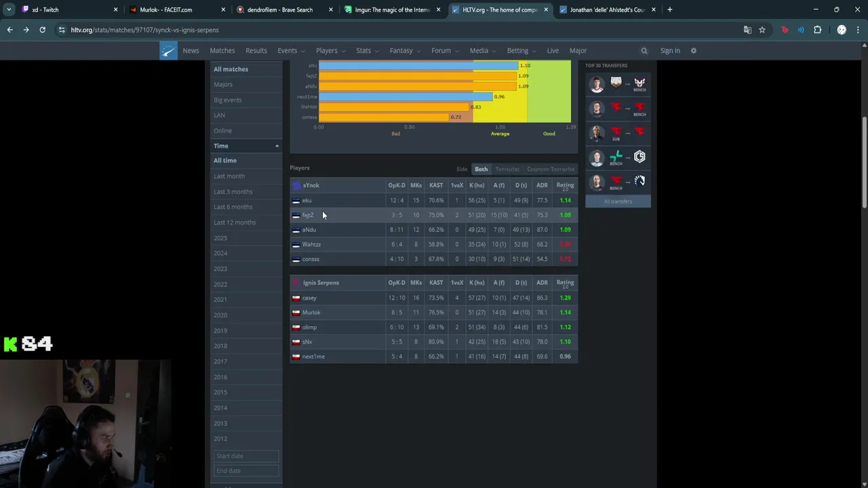The height and width of the screenshot is (488, 868).
Task: Close the 'xd - Twitch' tab
Action: pos(115,9)
